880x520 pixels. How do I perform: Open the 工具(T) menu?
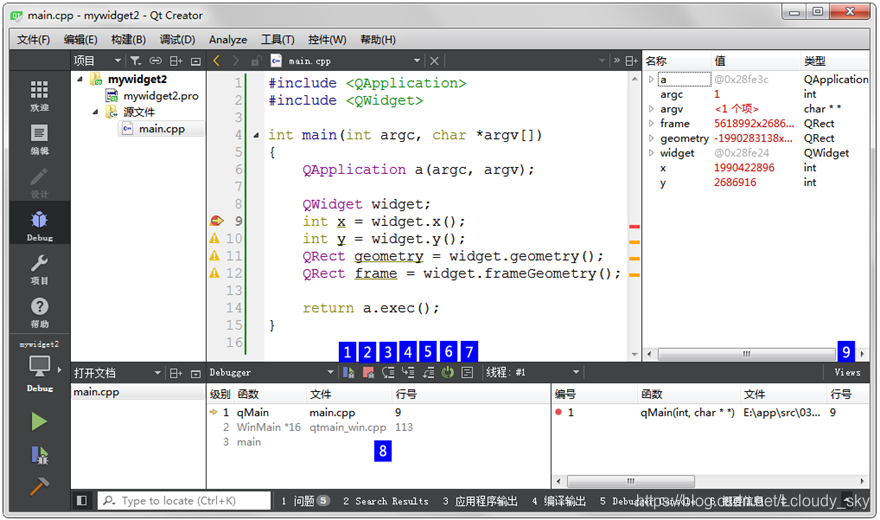click(x=277, y=39)
